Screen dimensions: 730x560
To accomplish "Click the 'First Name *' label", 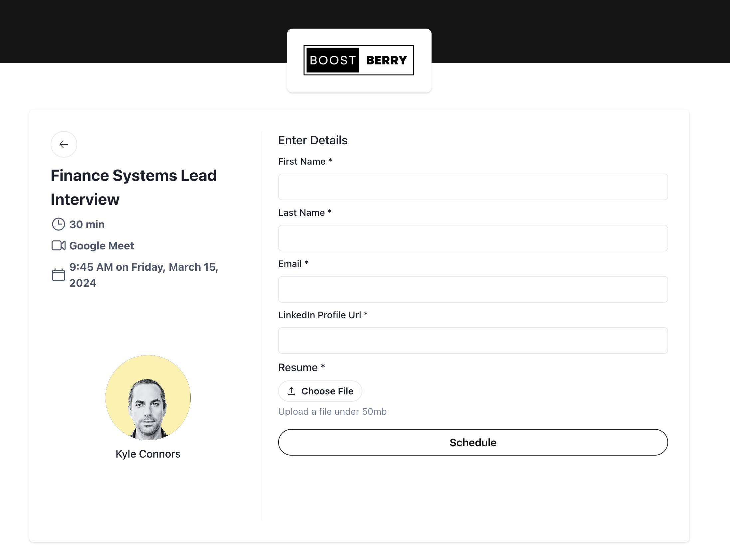I will point(305,161).
